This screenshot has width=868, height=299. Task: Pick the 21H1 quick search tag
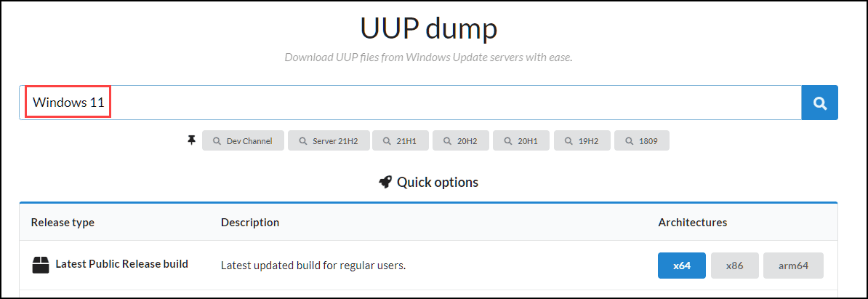click(401, 141)
